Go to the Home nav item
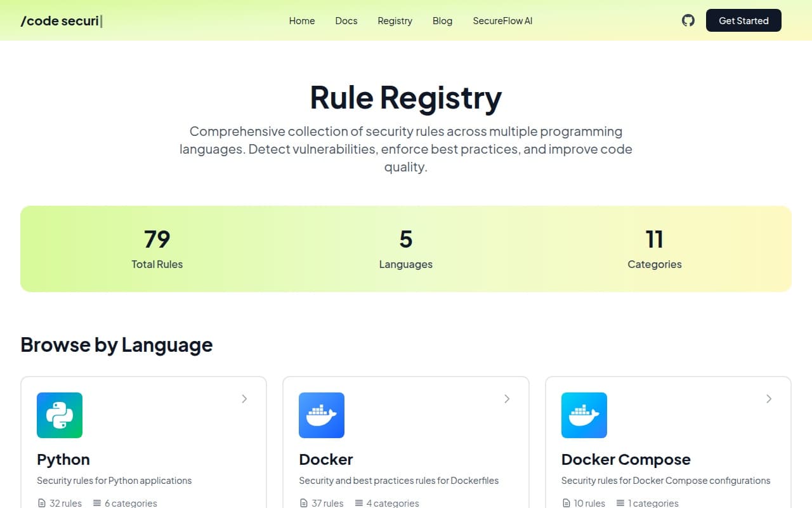 [x=302, y=21]
